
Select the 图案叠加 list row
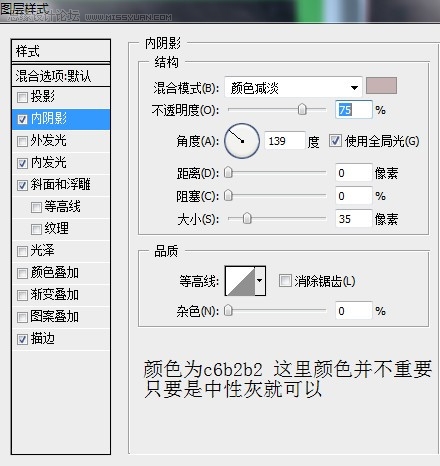coord(61,317)
